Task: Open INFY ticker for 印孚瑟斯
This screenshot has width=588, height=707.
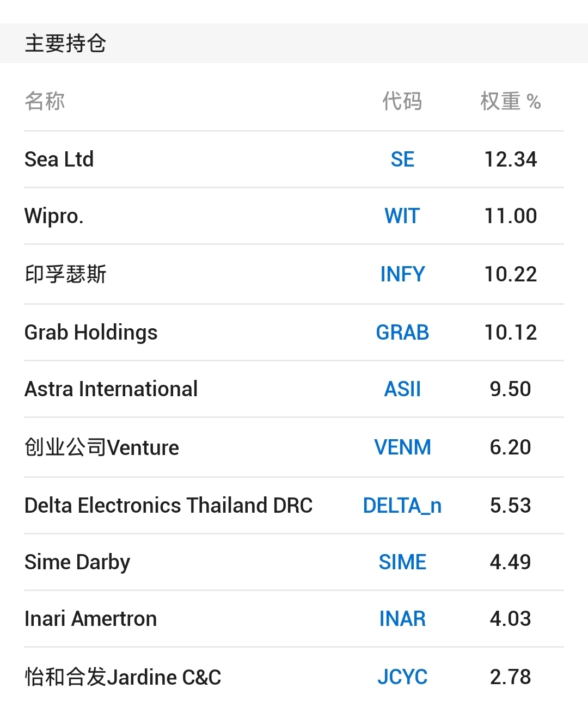Action: pos(402,274)
